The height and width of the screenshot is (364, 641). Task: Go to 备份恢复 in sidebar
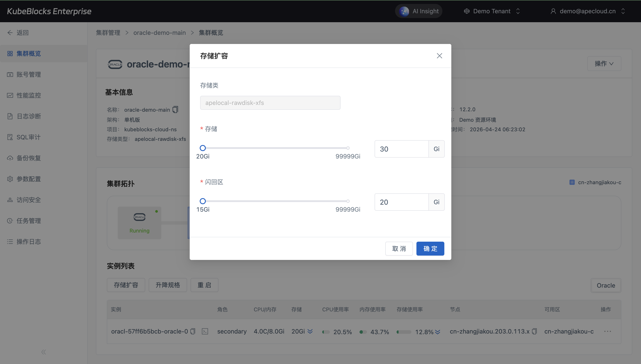coord(29,158)
